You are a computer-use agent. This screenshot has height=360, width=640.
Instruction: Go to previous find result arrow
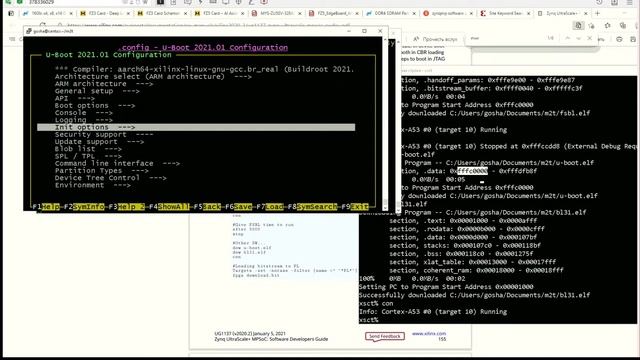click(568, 38)
